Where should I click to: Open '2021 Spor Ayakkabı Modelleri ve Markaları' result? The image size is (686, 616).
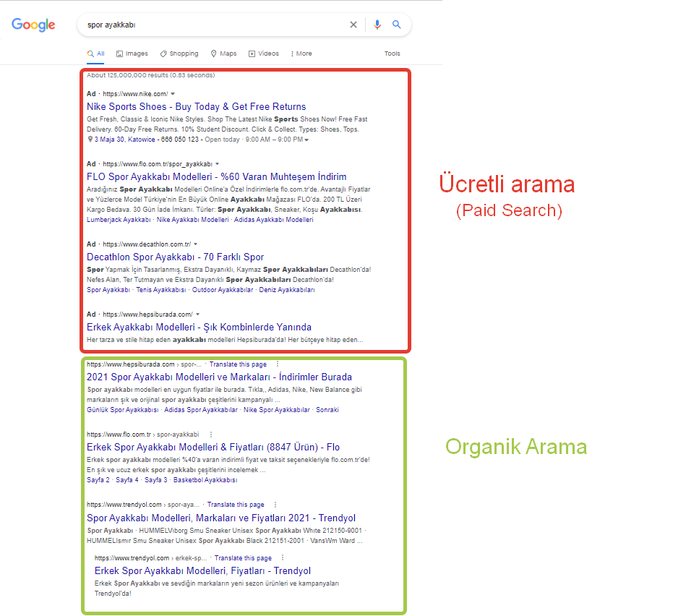point(219,377)
